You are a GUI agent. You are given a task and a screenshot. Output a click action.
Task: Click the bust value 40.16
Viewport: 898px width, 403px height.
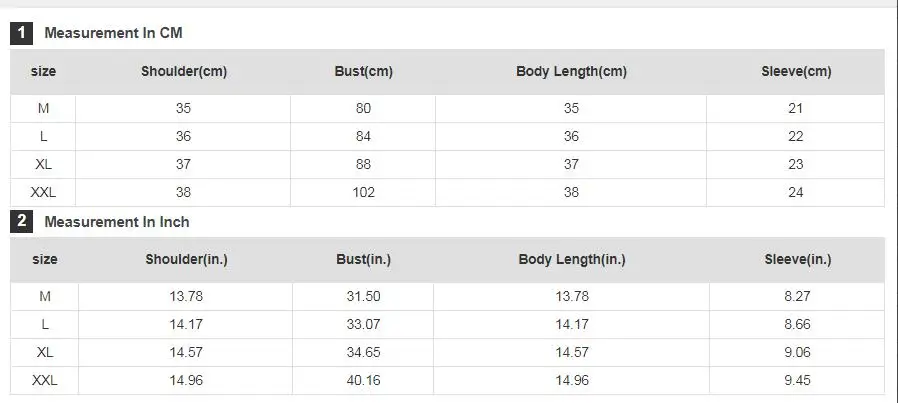click(x=363, y=380)
